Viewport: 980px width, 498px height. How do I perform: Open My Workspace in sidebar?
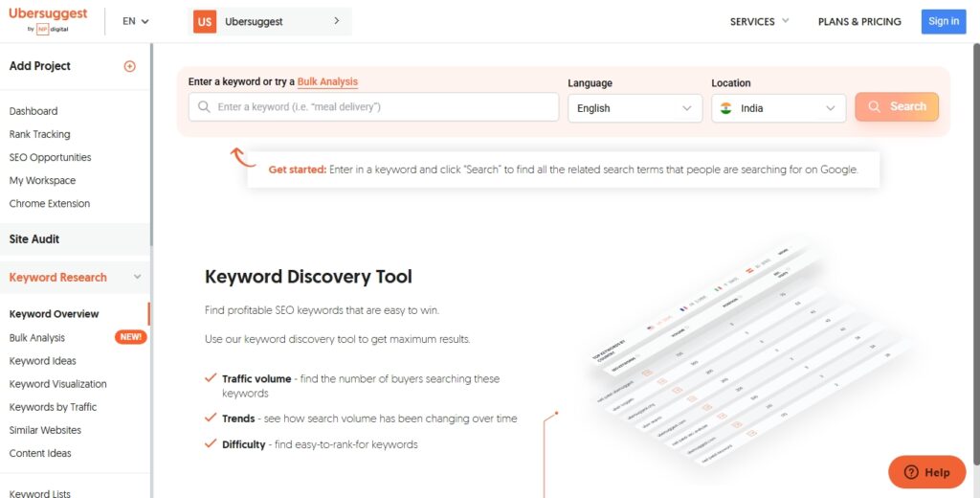point(42,181)
